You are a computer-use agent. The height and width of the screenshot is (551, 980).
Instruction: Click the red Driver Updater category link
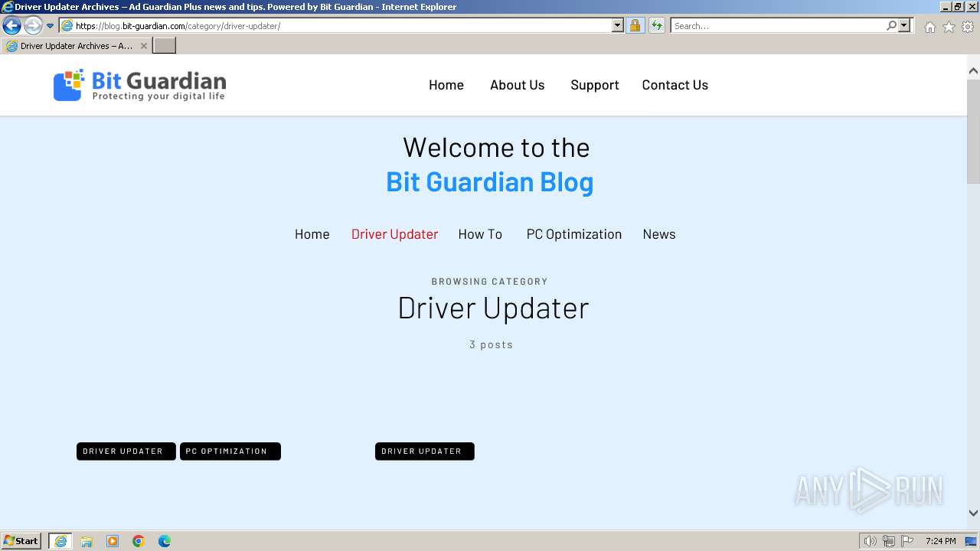point(394,234)
